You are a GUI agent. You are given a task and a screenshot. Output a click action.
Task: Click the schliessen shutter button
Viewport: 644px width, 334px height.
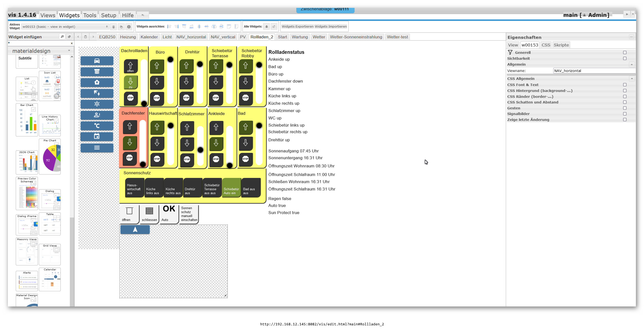149,214
